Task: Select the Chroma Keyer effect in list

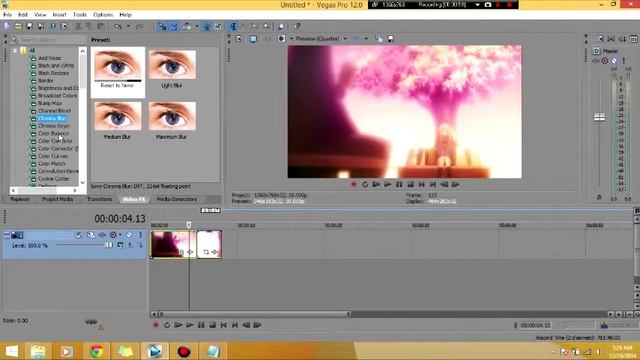Action: [54, 126]
